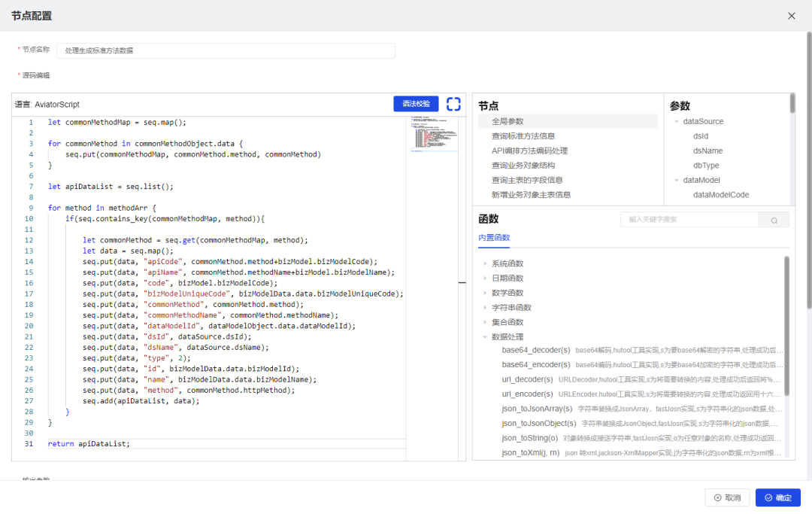Close the 节点配置 dialog

coord(791,16)
